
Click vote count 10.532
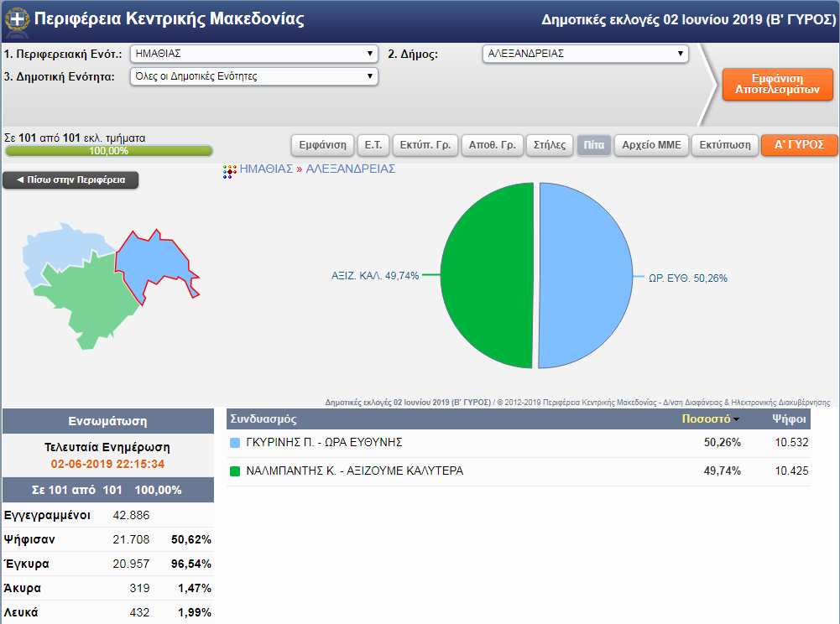click(x=792, y=443)
